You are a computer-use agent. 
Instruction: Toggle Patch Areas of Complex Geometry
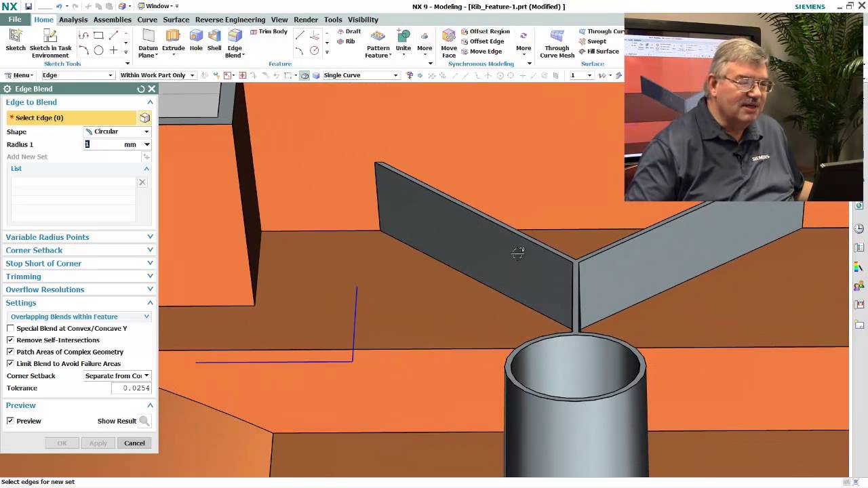pyautogui.click(x=10, y=352)
